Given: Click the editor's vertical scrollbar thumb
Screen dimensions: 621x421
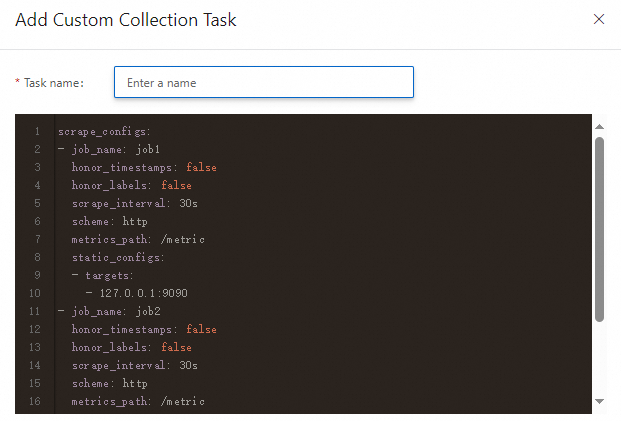Looking at the screenshot, I should pos(600,229).
